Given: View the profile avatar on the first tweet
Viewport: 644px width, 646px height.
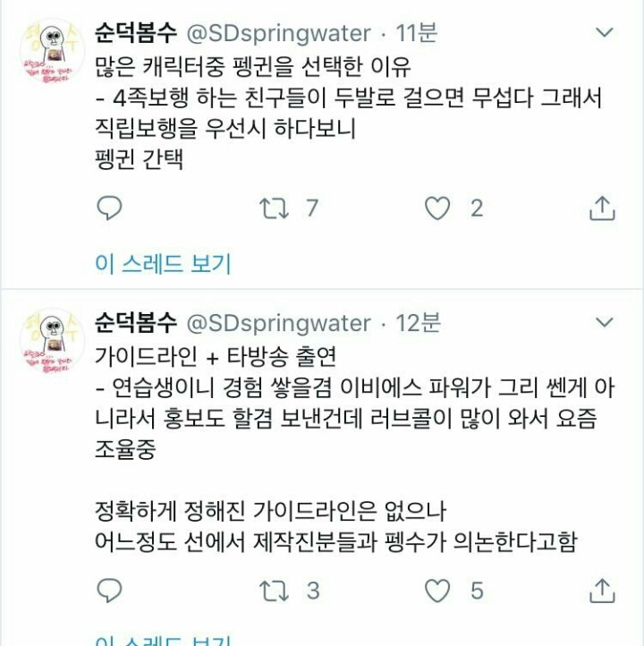Looking at the screenshot, I should pos(52,51).
